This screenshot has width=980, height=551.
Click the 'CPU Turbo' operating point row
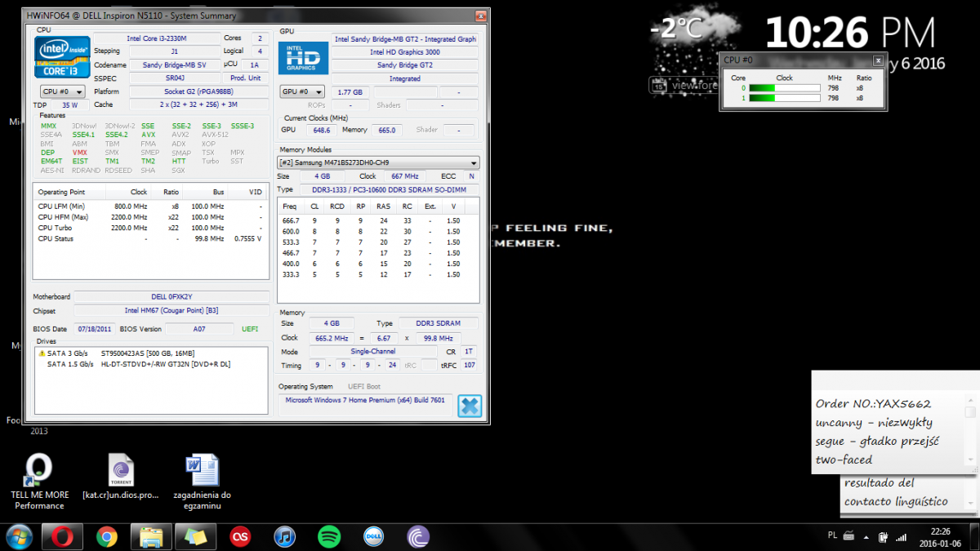(149, 228)
